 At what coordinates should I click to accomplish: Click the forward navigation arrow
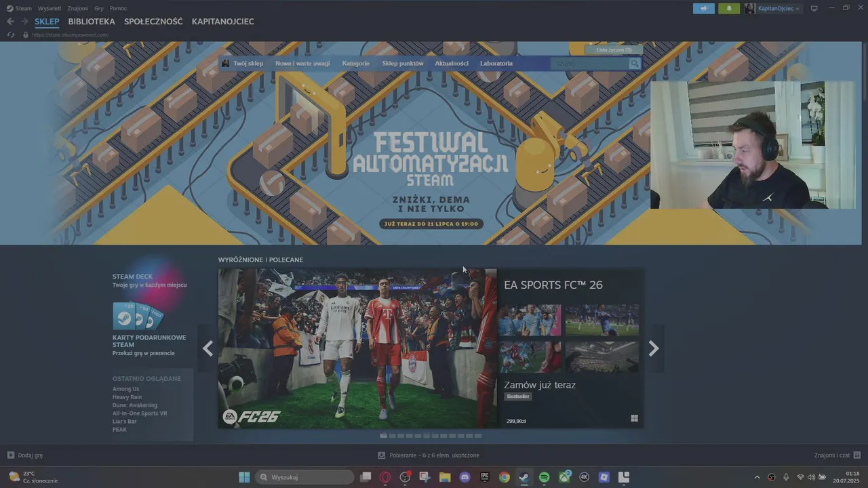click(24, 22)
